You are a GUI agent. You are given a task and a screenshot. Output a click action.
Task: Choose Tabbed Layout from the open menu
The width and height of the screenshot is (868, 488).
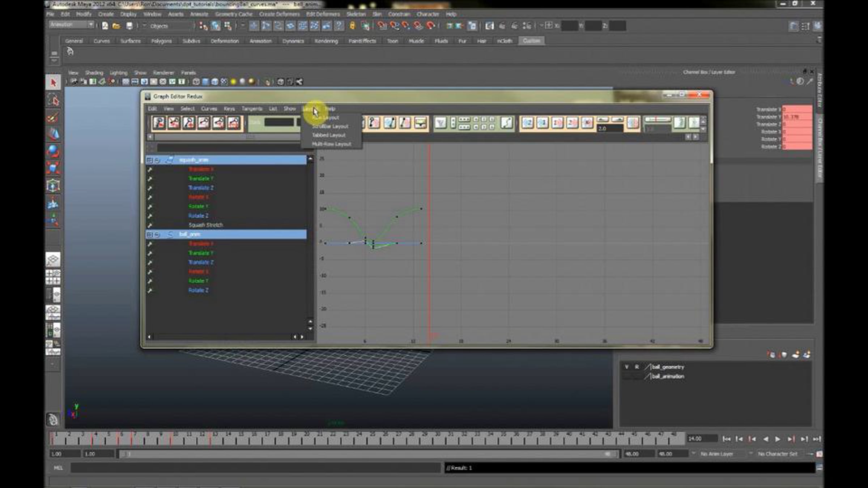(x=328, y=135)
